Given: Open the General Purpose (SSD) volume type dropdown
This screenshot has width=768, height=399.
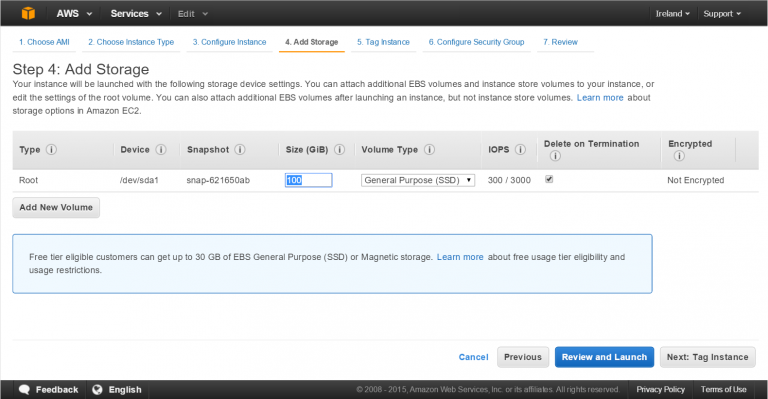Looking at the screenshot, I should [418, 180].
